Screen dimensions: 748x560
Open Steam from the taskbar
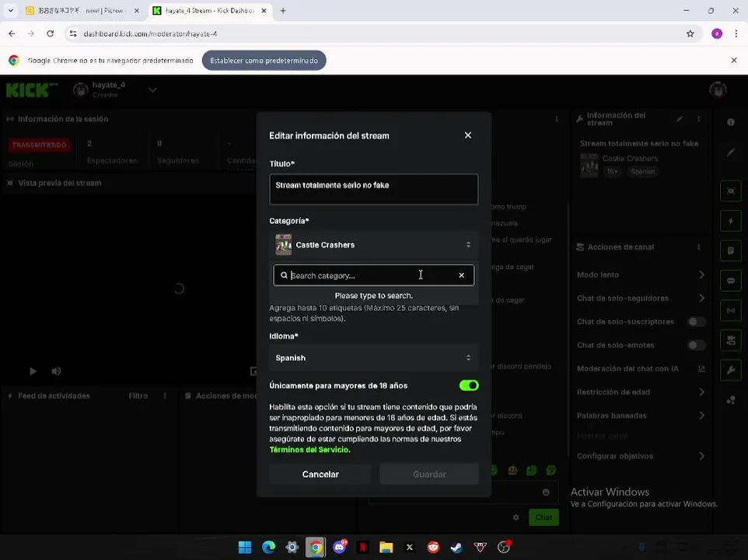(x=456, y=547)
